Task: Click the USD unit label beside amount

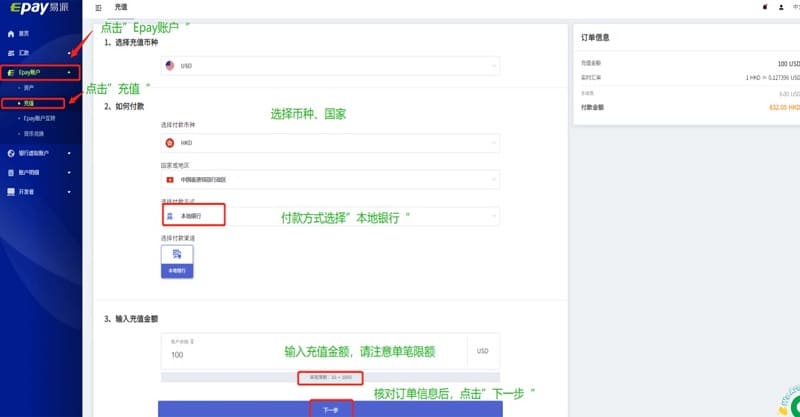Action: coord(483,351)
